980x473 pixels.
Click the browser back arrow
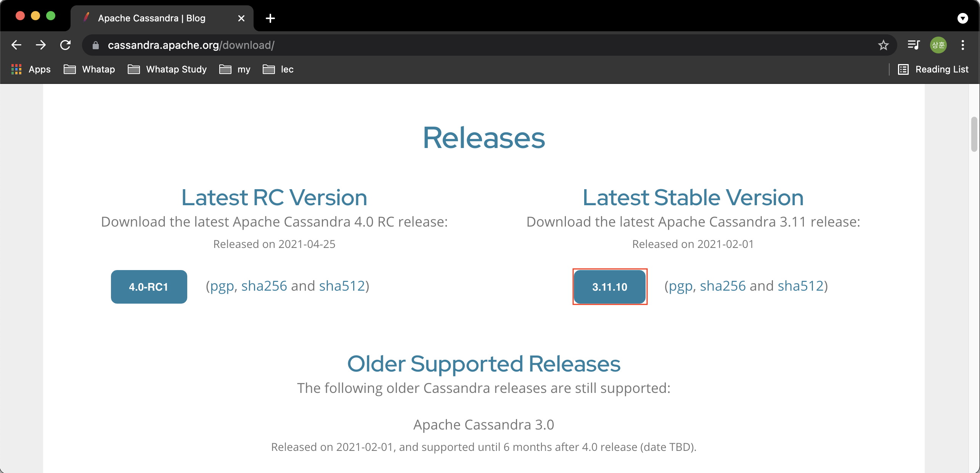coord(16,45)
